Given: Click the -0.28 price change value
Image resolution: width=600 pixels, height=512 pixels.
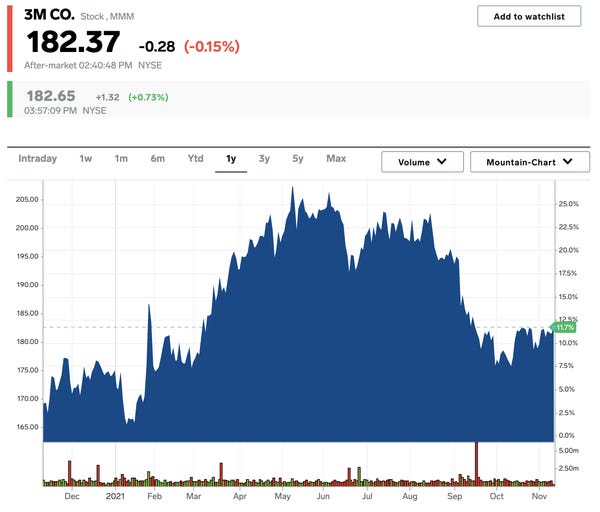Looking at the screenshot, I should [157, 47].
